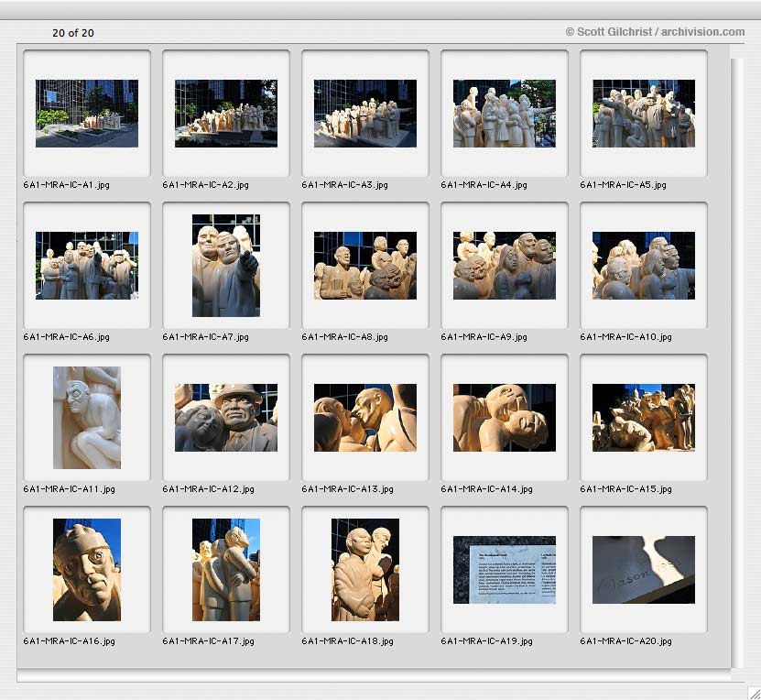This screenshot has width=761, height=700.
Task: Click file name 6A1-MRA-IC-A6.jpg
Action: point(67,337)
